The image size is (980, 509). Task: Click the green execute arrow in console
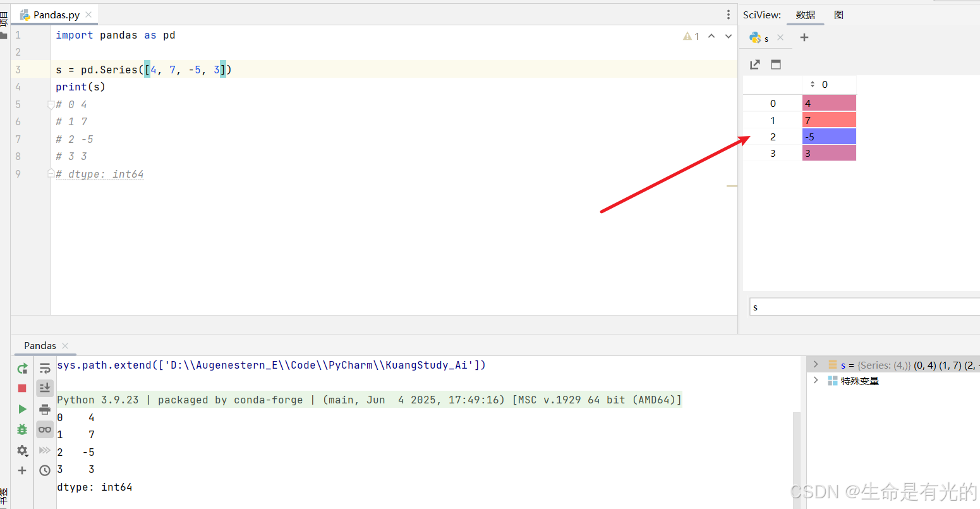tap(22, 409)
